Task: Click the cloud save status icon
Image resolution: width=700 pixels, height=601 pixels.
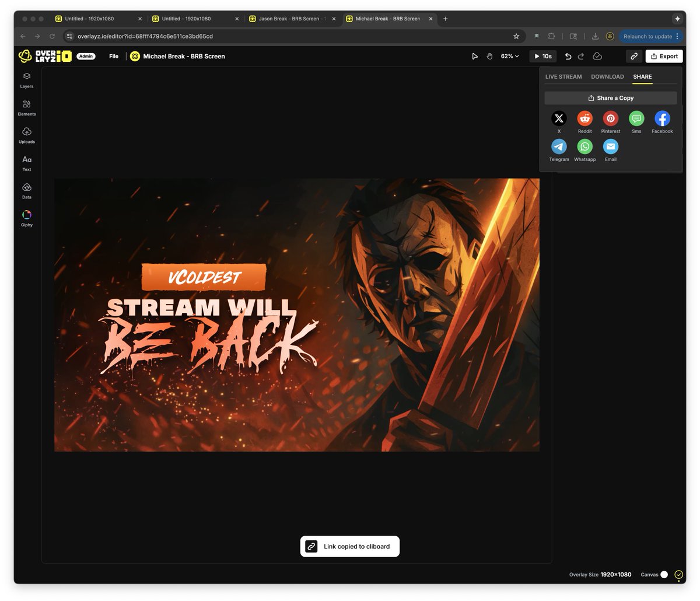Action: coord(597,56)
